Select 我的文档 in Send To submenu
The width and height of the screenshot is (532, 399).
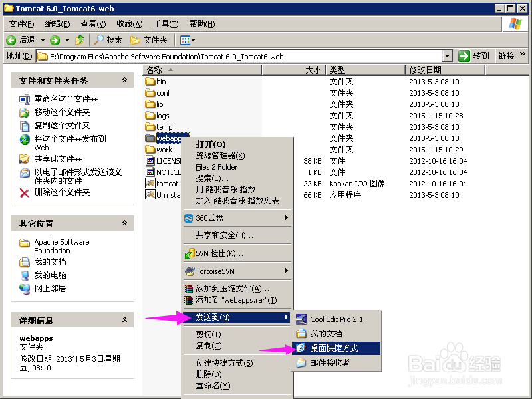336,334
